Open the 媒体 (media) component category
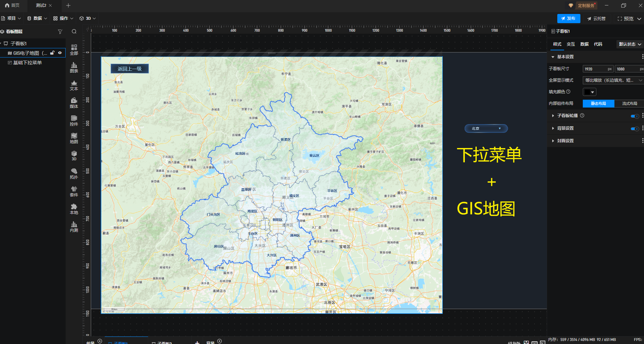 [x=74, y=103]
